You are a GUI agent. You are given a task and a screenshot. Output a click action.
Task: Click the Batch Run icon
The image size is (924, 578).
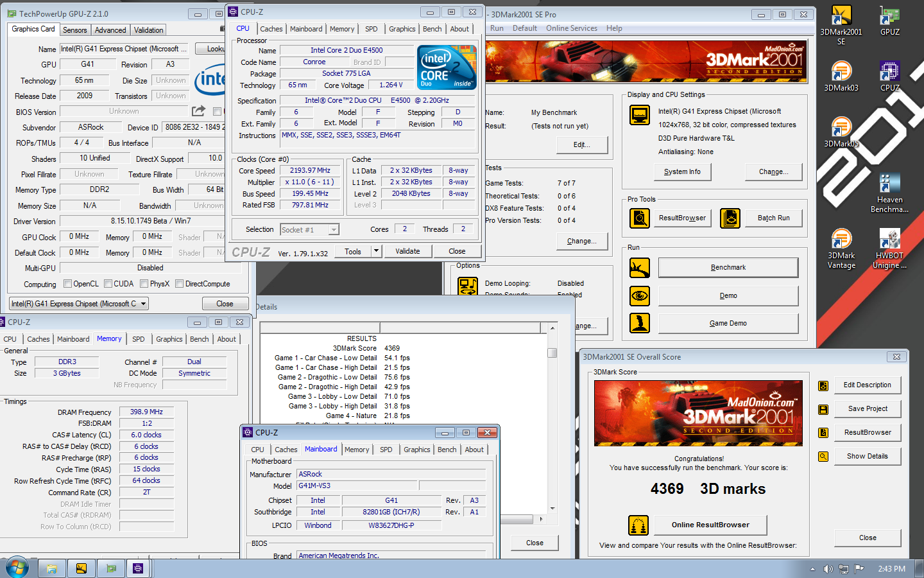pos(730,218)
